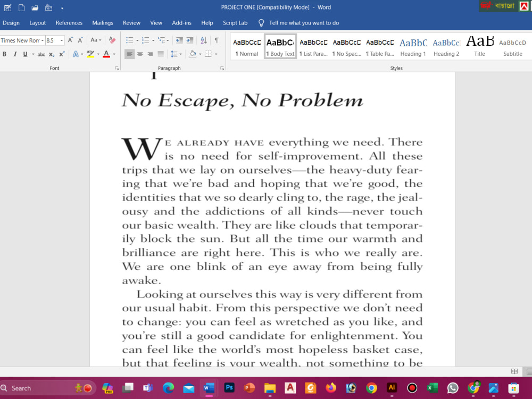Screen dimensions: 532x399
Task: Open the Mailings tab
Action: click(x=103, y=23)
